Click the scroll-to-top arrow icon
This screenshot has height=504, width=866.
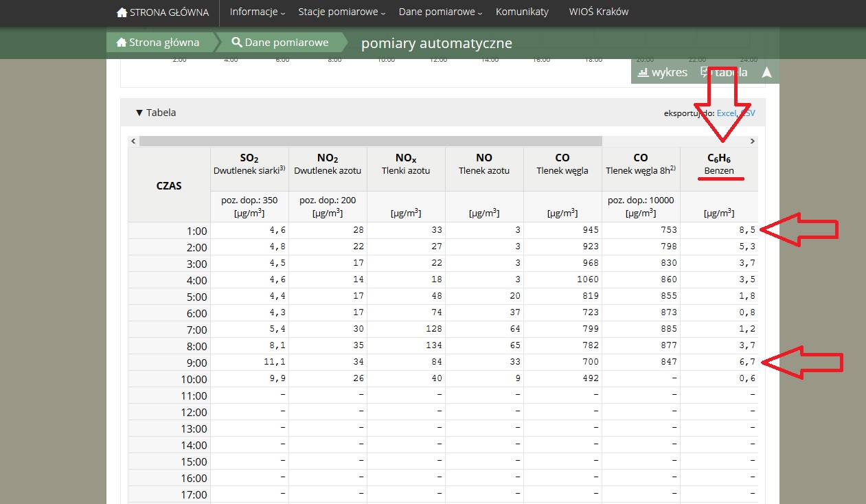point(766,72)
